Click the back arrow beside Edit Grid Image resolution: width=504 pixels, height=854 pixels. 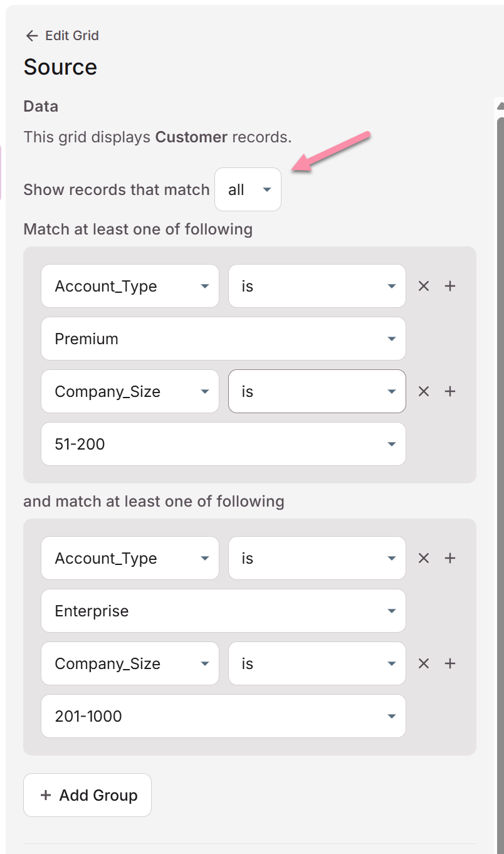click(x=32, y=36)
